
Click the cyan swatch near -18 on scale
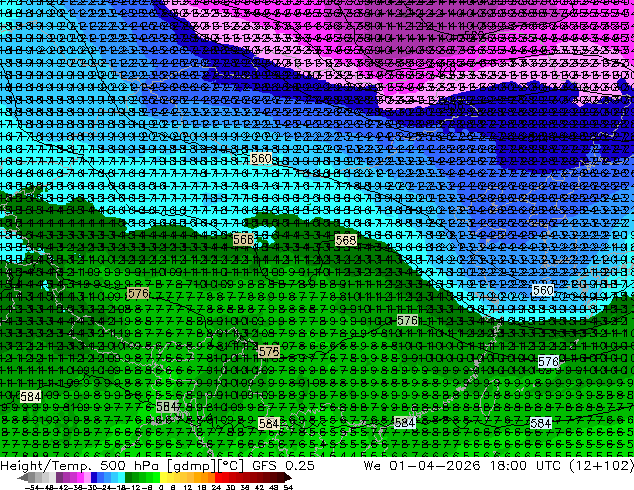click(121, 478)
